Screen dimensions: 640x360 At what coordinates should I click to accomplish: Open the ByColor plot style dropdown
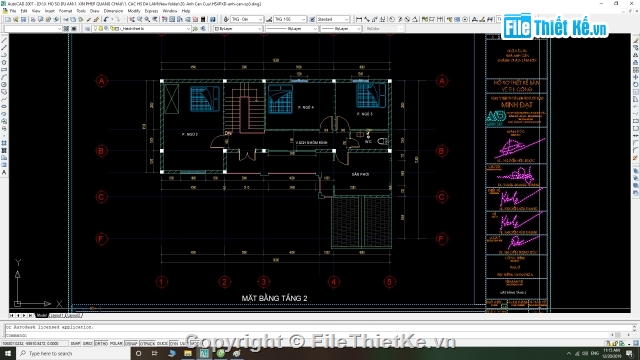click(384, 29)
